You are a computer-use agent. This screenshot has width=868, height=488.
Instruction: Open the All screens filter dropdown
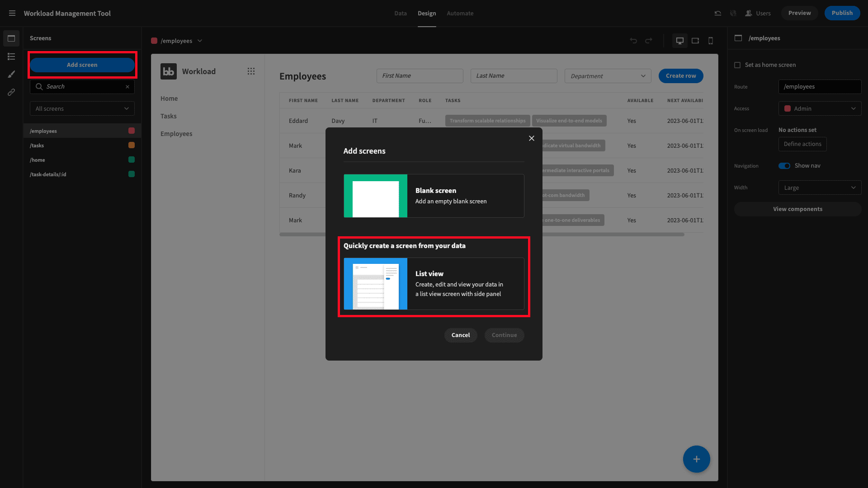[x=82, y=108]
